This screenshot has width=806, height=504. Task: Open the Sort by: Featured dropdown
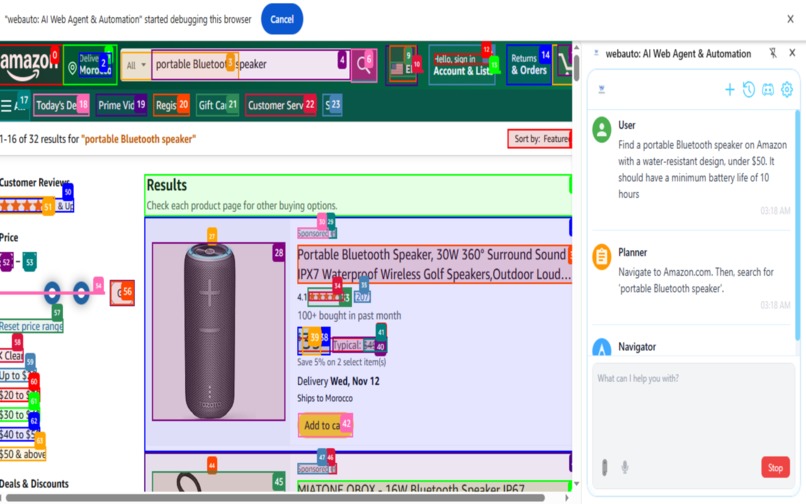[x=539, y=138]
